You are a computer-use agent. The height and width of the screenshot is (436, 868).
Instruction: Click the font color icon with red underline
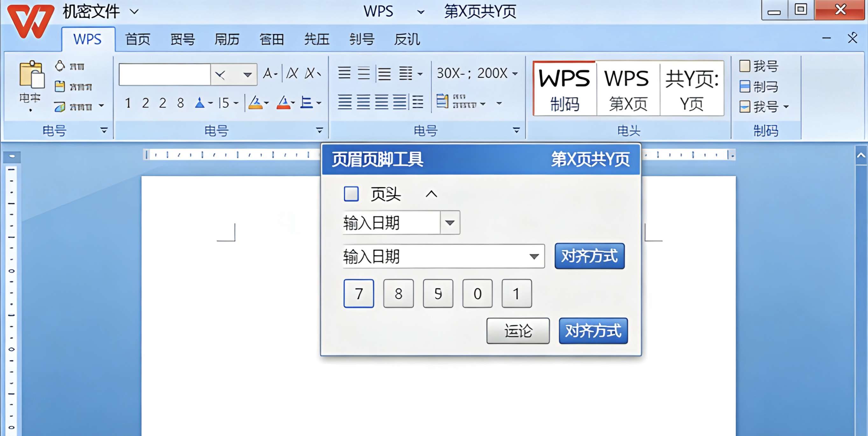(x=284, y=102)
